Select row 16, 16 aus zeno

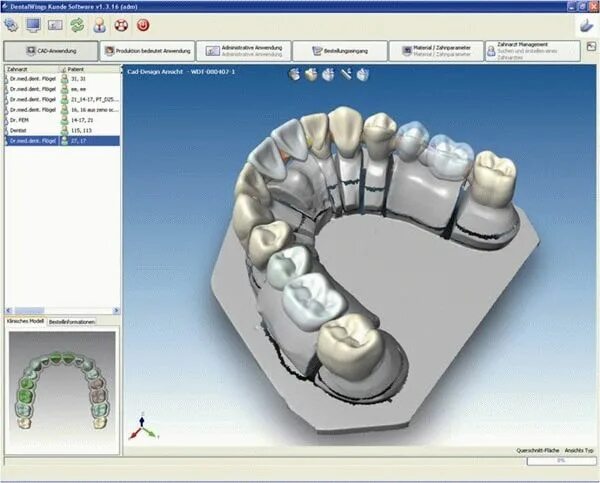pos(62,109)
